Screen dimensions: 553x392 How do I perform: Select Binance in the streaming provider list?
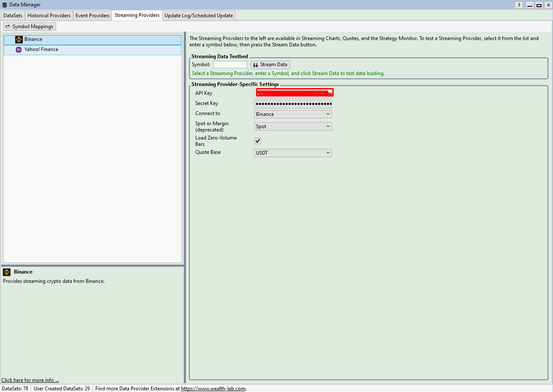(92, 40)
